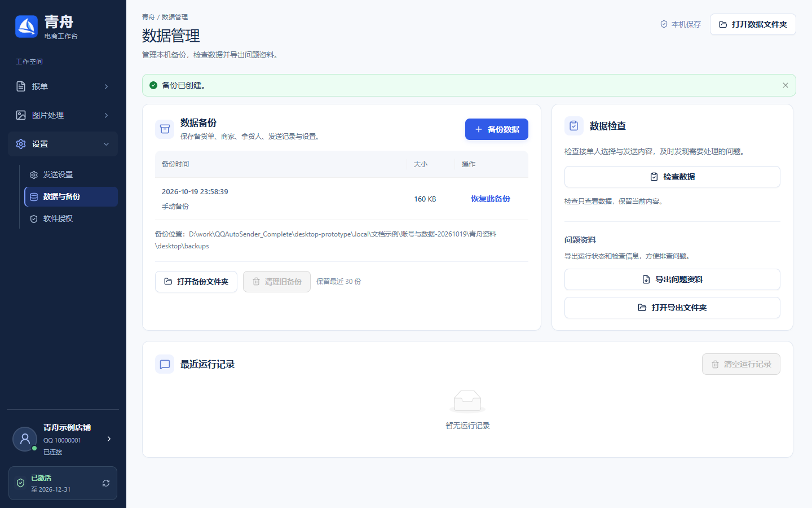Click the 数据与备份 database icon

[34, 197]
